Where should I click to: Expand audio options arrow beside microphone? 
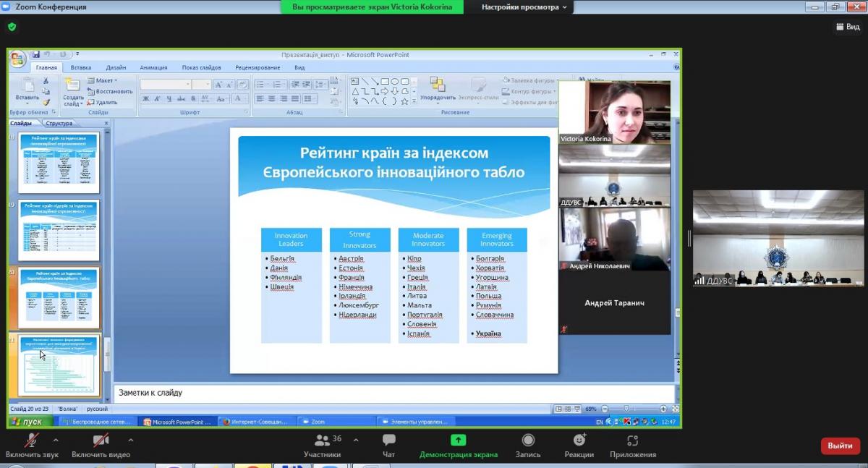coord(56,439)
